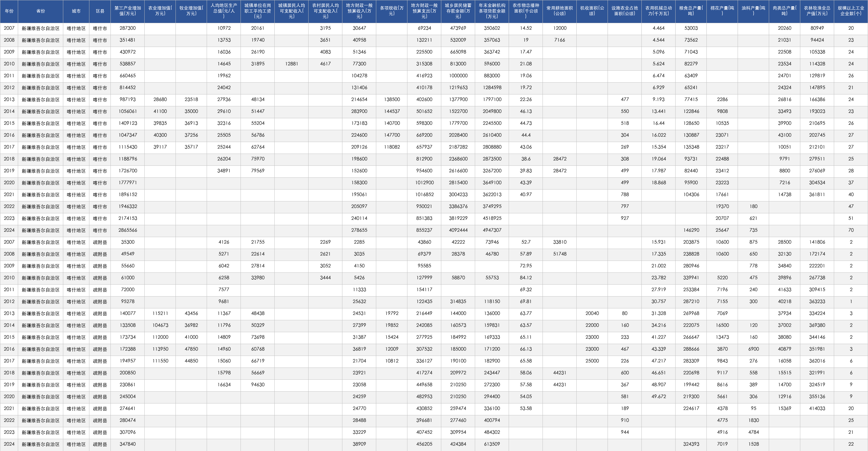The image size is (868, 451).
Task: Click the 138500 tax revenue cell
Action: point(392,100)
